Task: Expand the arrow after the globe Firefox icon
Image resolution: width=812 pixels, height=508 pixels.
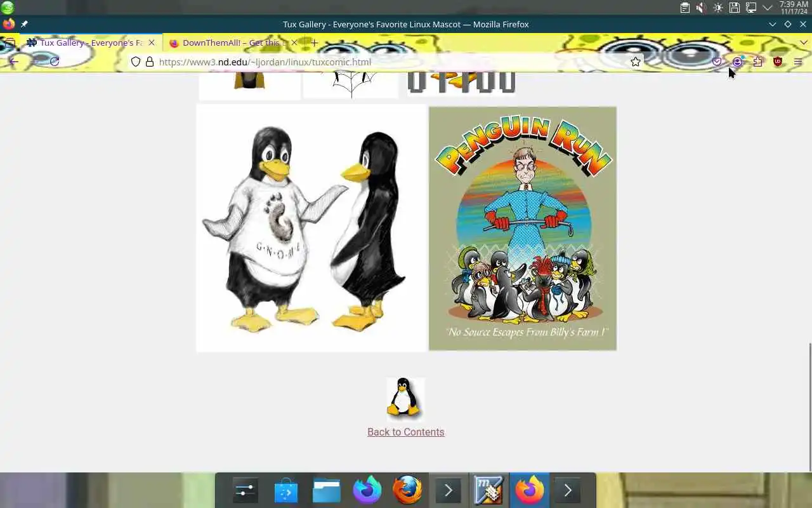Action: point(448,490)
